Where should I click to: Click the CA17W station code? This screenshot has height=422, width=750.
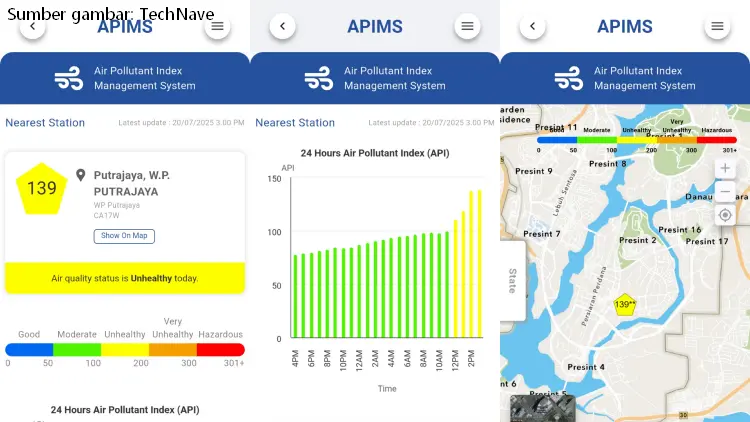point(107,216)
